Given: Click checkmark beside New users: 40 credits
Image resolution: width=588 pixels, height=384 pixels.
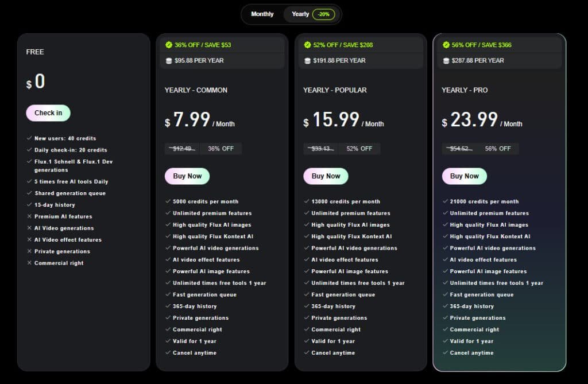Looking at the screenshot, I should click(29, 138).
